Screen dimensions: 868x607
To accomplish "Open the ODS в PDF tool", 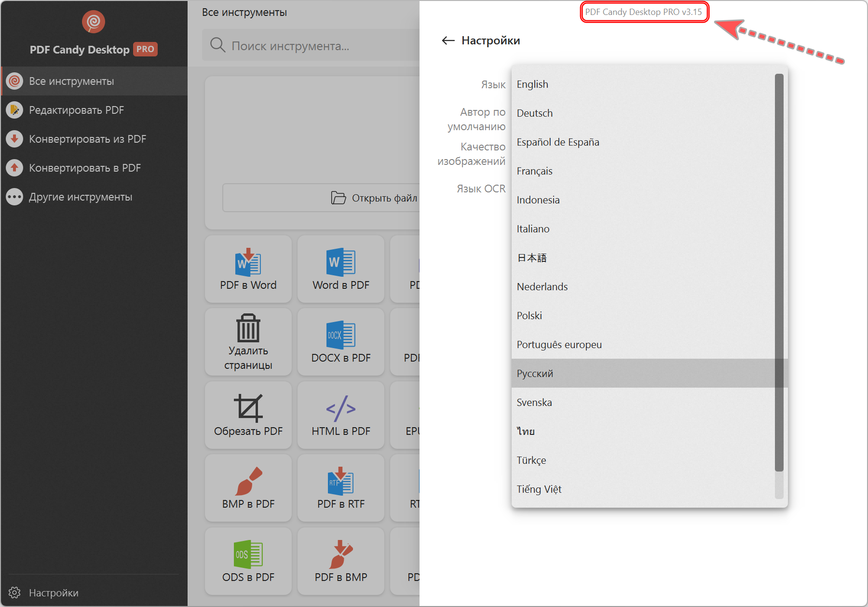I will tap(248, 561).
